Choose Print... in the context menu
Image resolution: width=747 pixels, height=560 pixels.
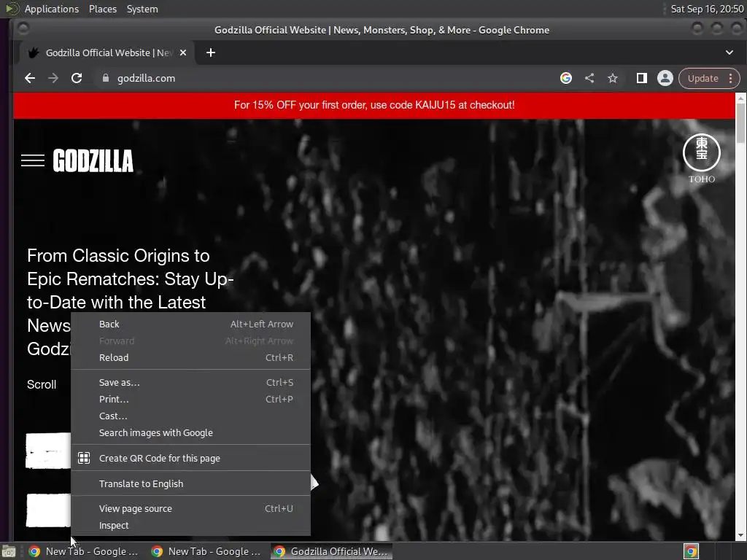pos(190,399)
